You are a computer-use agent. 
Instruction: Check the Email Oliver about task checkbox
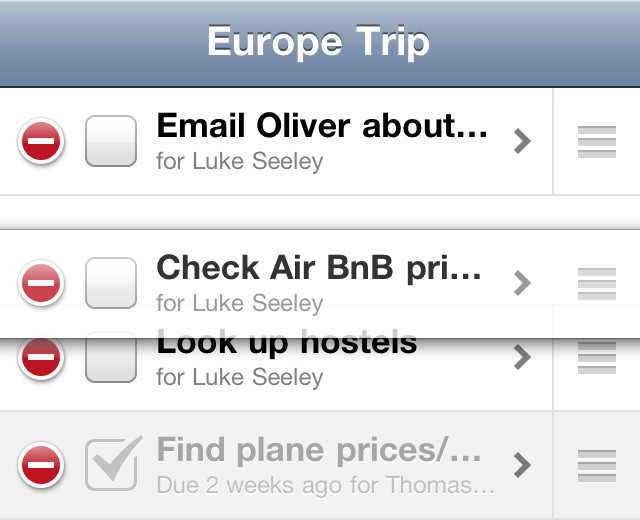click(111, 141)
